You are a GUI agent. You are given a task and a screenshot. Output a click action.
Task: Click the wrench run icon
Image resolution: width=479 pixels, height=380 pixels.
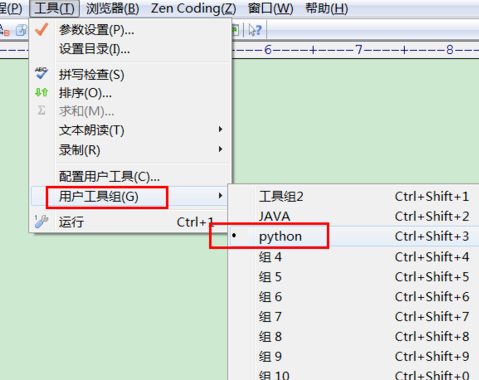[x=41, y=221]
